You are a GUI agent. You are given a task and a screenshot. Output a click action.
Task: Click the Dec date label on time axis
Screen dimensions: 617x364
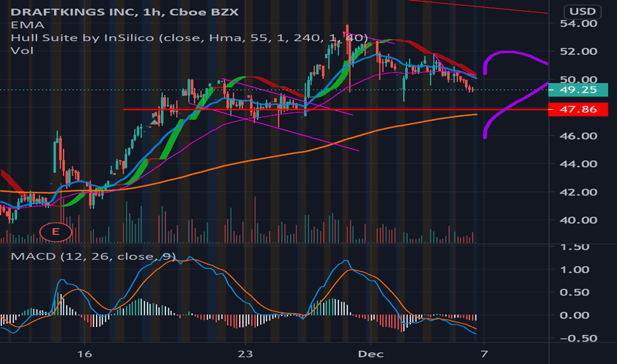371,354
